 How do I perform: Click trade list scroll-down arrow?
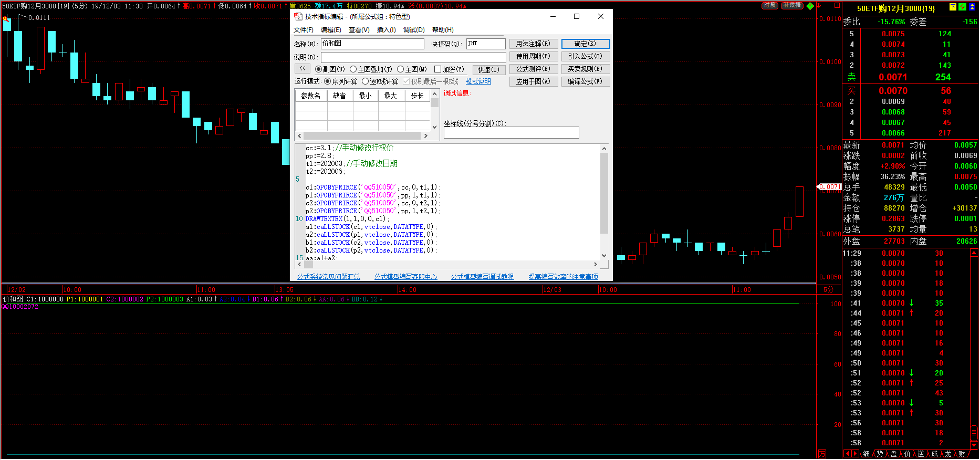coord(974,445)
